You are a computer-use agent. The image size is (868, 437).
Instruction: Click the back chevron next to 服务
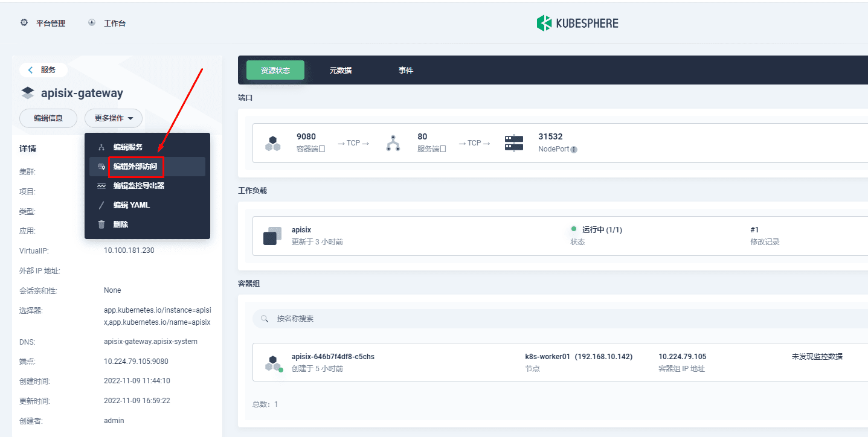click(x=31, y=70)
